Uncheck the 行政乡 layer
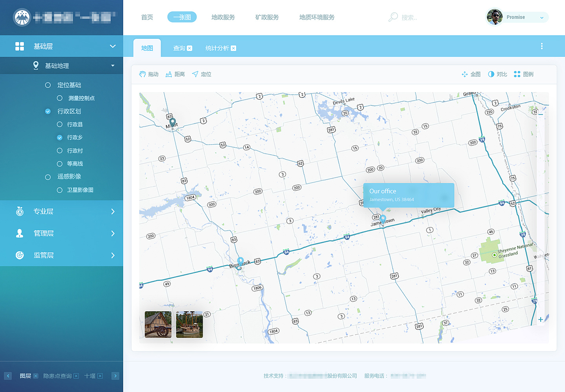565x392 pixels. click(x=60, y=138)
